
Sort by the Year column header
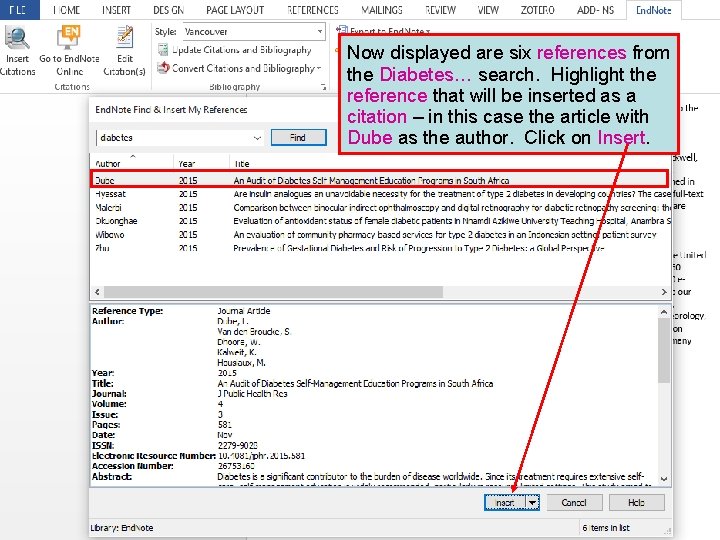201,163
